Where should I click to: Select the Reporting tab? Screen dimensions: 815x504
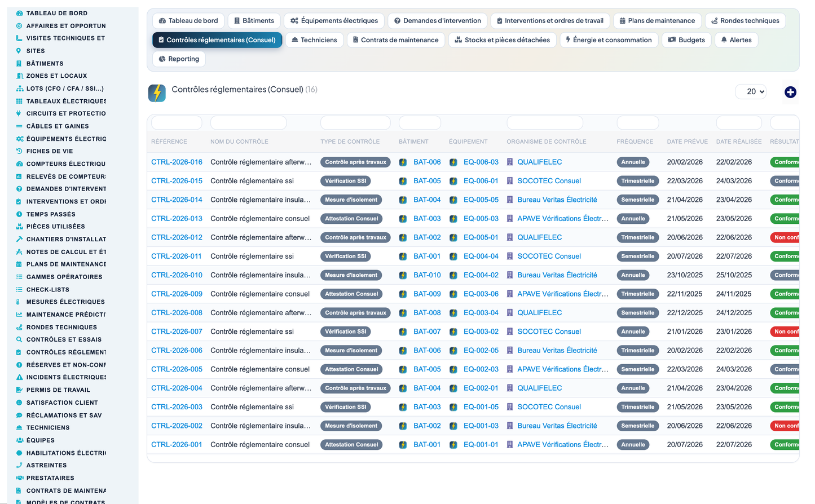[x=179, y=59]
